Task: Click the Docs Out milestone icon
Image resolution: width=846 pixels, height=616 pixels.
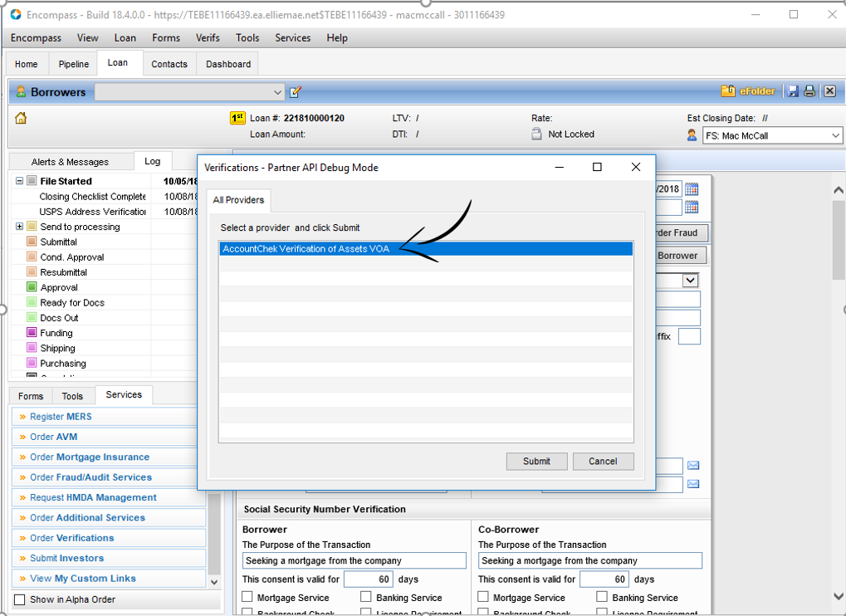Action: pyautogui.click(x=32, y=317)
